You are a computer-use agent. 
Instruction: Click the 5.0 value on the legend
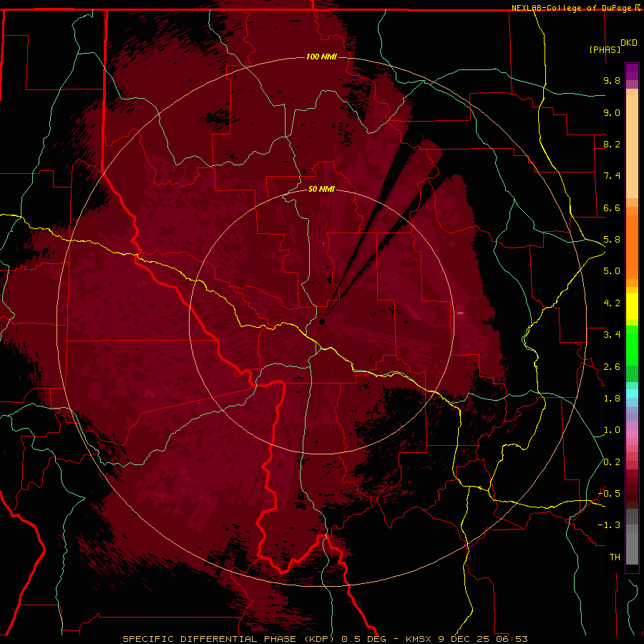click(x=612, y=271)
